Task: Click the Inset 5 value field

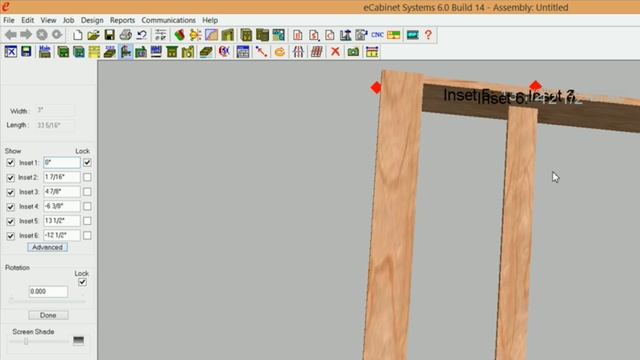Action: (62, 221)
